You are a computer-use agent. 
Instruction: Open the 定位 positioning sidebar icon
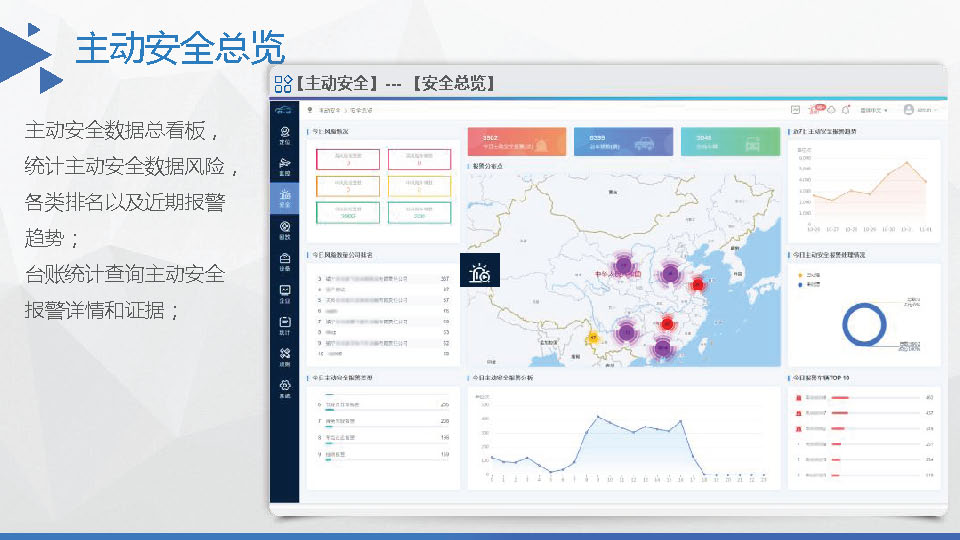tap(285, 135)
